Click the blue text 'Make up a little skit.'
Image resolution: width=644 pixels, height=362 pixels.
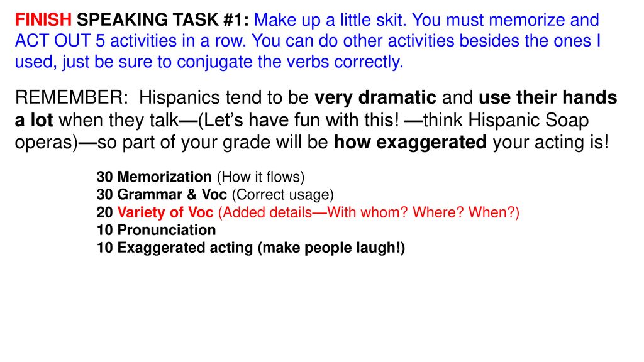point(330,19)
